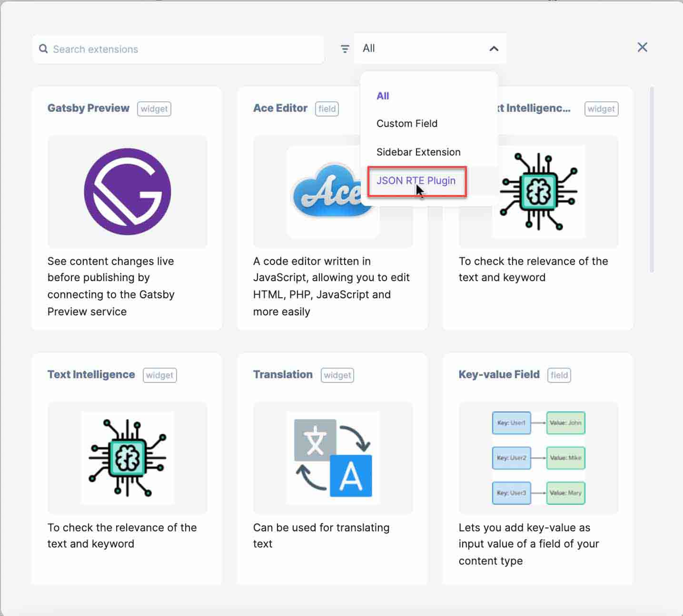The width and height of the screenshot is (683, 616).
Task: Click the vertical scrollbar of extensions list
Action: 652,179
